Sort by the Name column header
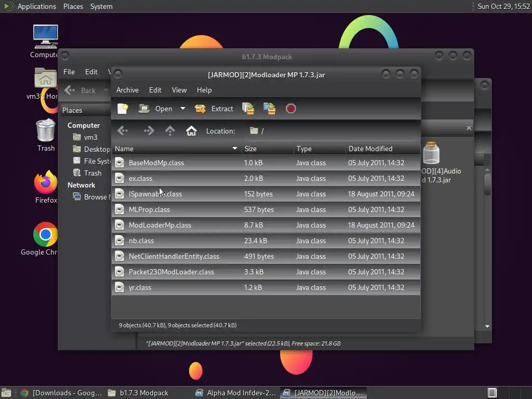This screenshot has width=532, height=399. coord(177,149)
